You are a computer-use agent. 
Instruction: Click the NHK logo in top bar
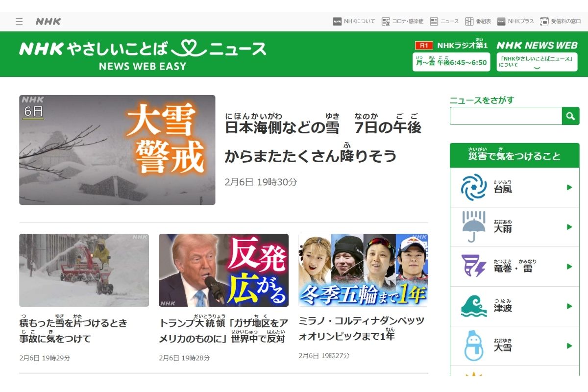tap(48, 22)
